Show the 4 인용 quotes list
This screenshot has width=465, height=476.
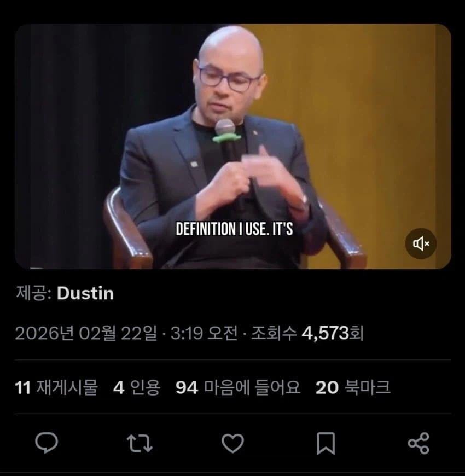click(x=137, y=388)
